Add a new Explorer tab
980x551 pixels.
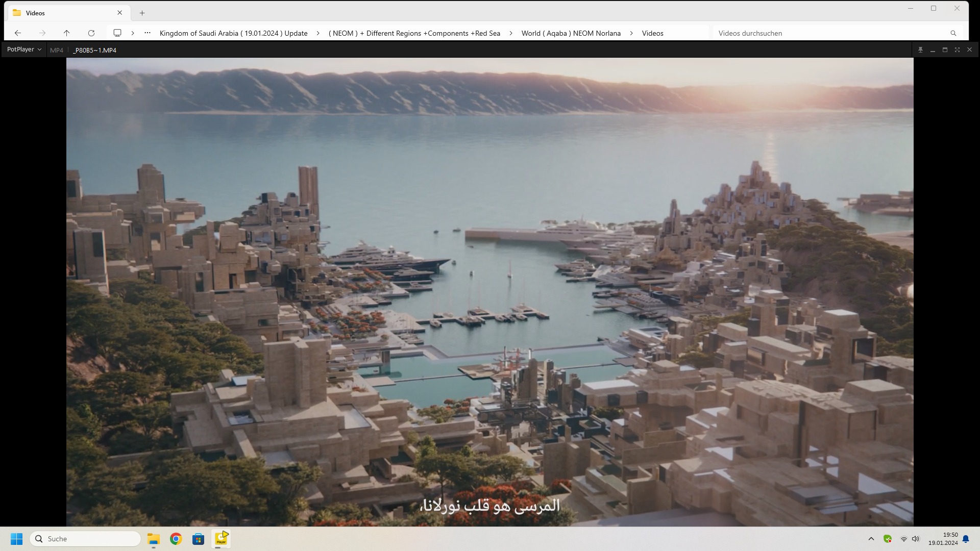pyautogui.click(x=142, y=13)
